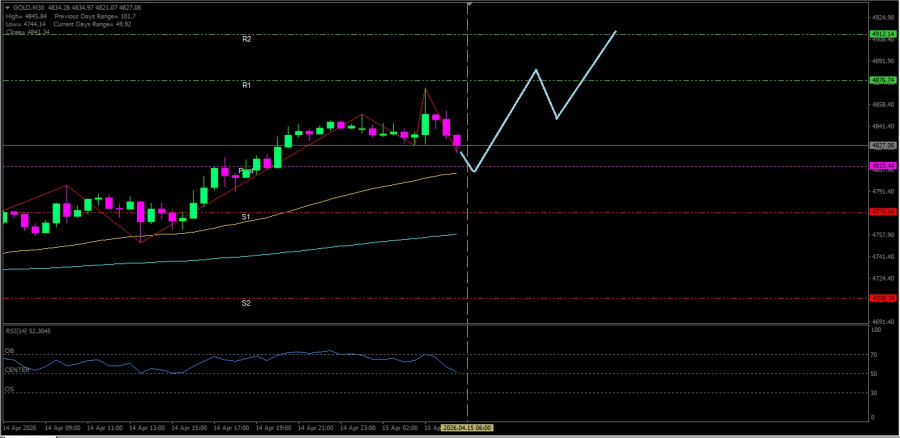Click the highlighted 2026.04.15 06:00 time marker

pos(468,428)
